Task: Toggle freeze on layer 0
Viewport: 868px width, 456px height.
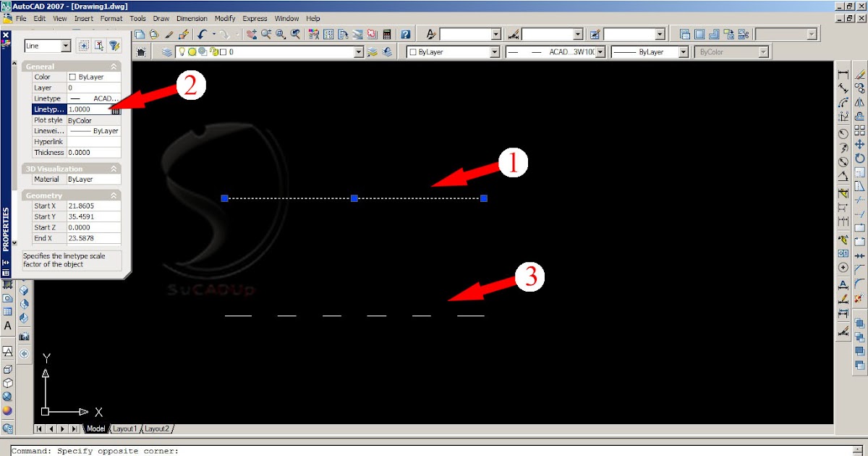Action: click(x=192, y=51)
